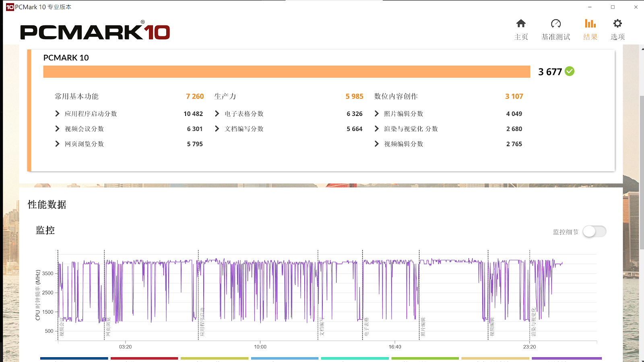The image size is (644, 362).
Task: Open the 选项 options gear icon
Action: point(617,23)
